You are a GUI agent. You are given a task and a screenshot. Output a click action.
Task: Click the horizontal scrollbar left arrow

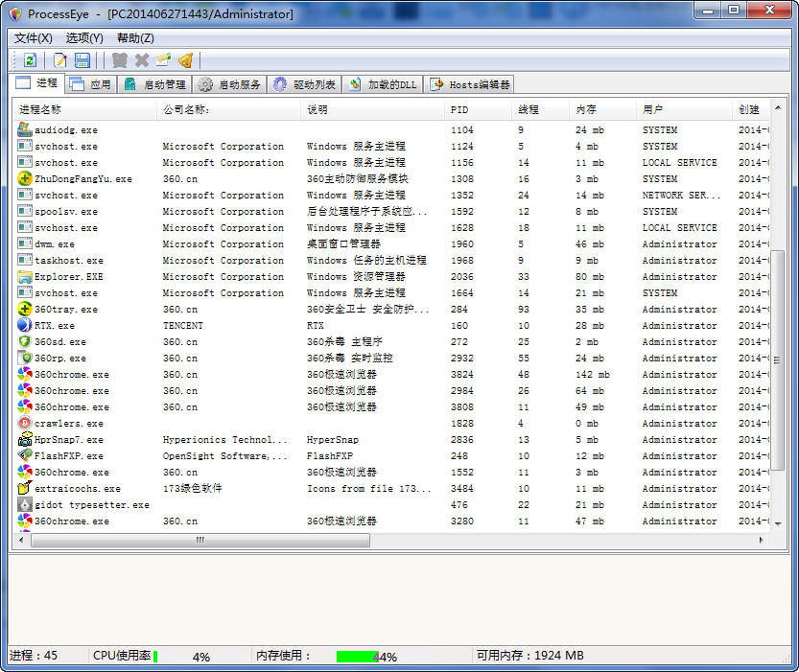click(21, 540)
